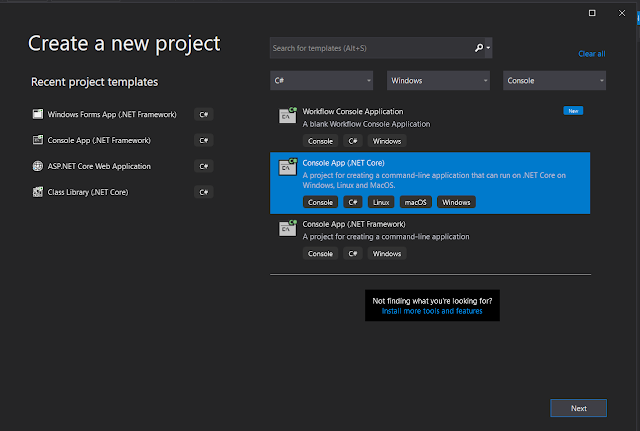Select recent Console App (.NET Framework) template

[x=99, y=140]
